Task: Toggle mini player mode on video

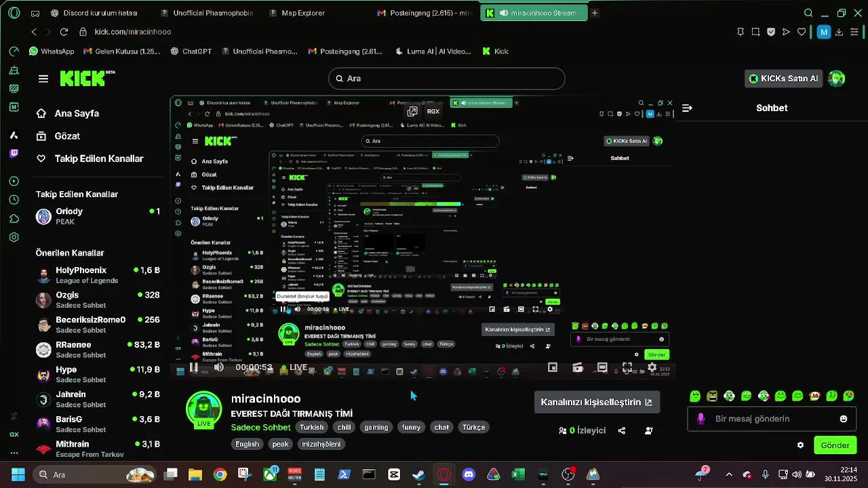Action: [553, 367]
